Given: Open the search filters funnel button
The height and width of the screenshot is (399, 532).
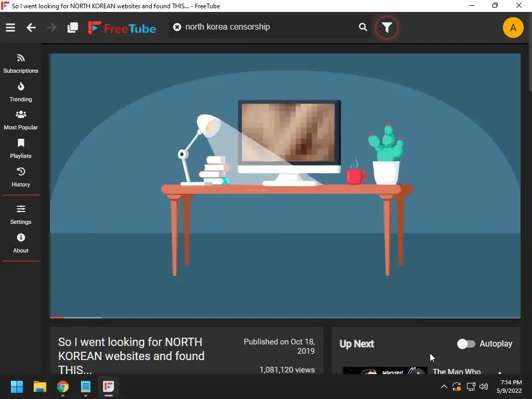Looking at the screenshot, I should click(387, 28).
